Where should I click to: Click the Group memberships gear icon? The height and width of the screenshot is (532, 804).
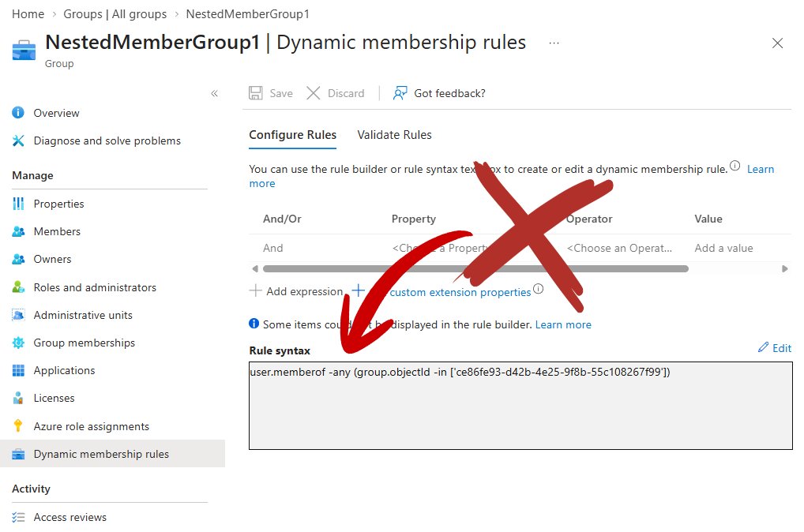(18, 343)
